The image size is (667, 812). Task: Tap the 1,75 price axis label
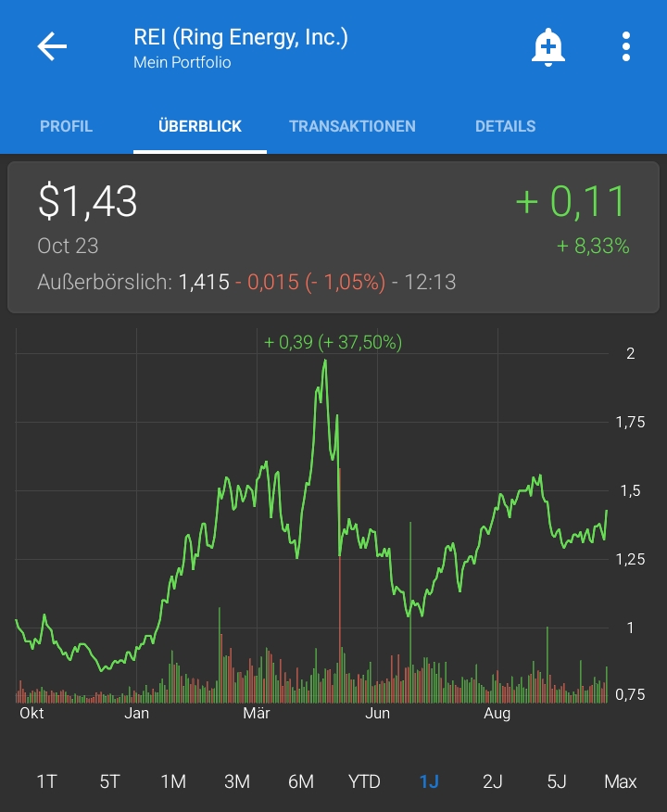630,422
